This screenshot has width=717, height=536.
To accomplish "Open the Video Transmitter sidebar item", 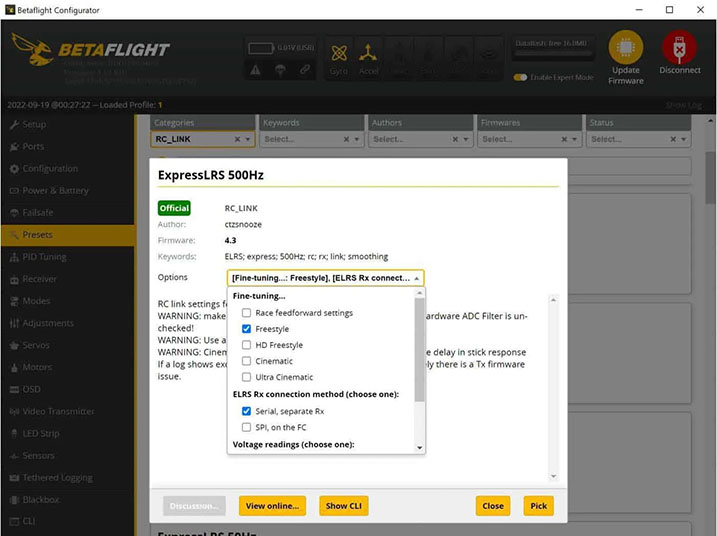I will pyautogui.click(x=58, y=411).
